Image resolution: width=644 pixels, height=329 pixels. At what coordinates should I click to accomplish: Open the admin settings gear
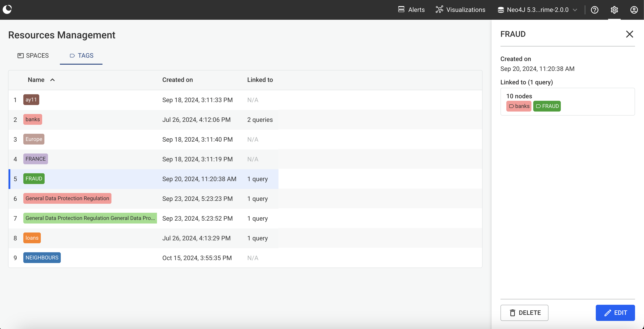coord(614,10)
